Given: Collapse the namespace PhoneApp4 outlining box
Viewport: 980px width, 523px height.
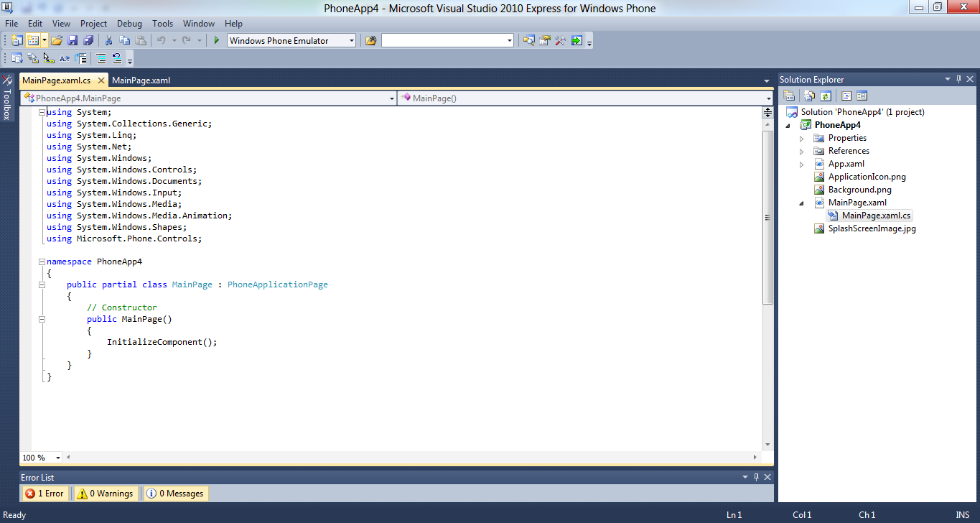Looking at the screenshot, I should (42, 261).
